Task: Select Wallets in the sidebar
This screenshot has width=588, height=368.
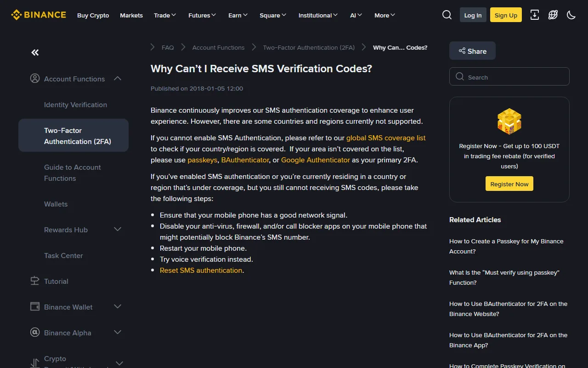Action: pyautogui.click(x=56, y=204)
